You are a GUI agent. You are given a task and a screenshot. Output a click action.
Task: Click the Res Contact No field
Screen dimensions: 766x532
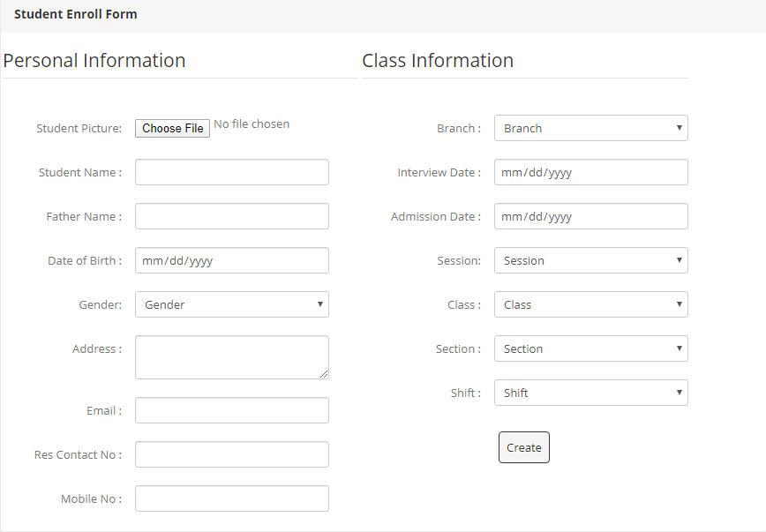[x=231, y=454]
